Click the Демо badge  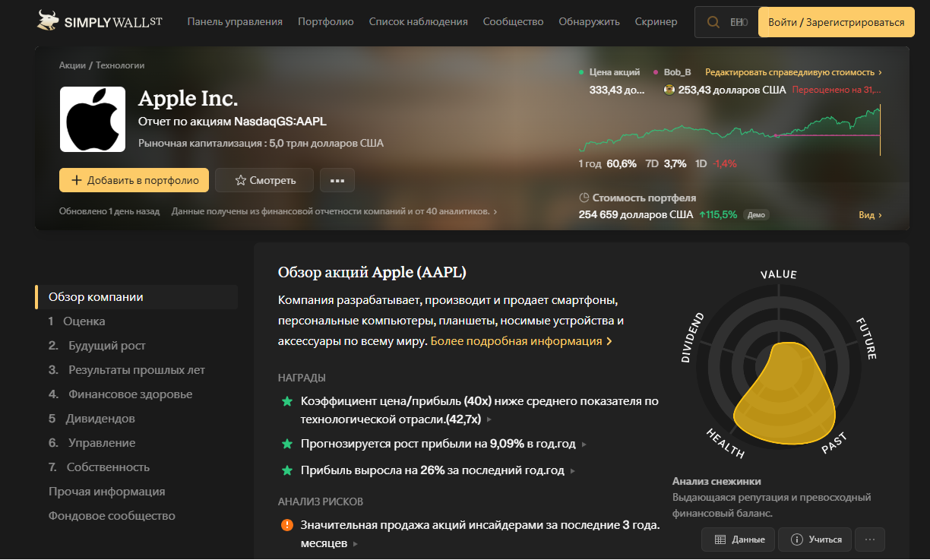coord(756,215)
